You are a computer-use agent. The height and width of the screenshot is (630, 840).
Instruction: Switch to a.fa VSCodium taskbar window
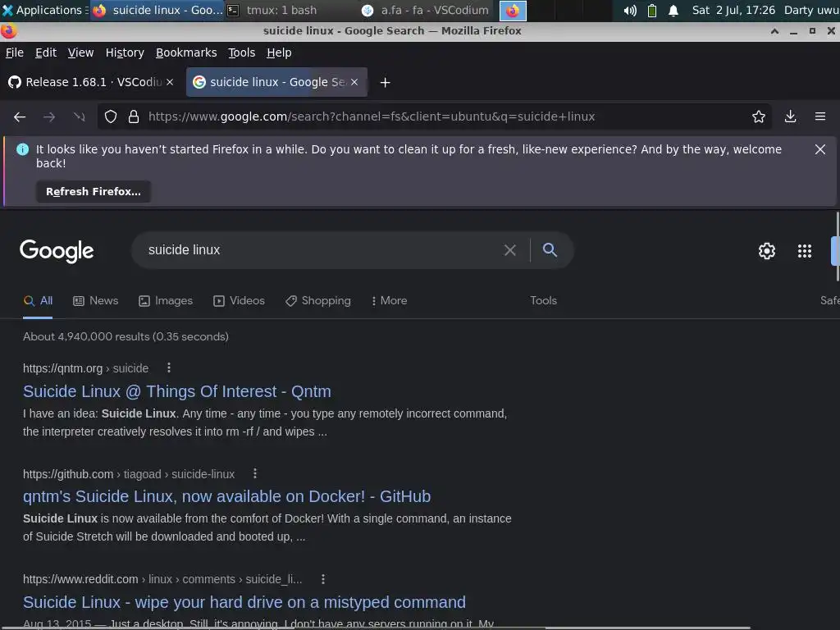(x=426, y=10)
